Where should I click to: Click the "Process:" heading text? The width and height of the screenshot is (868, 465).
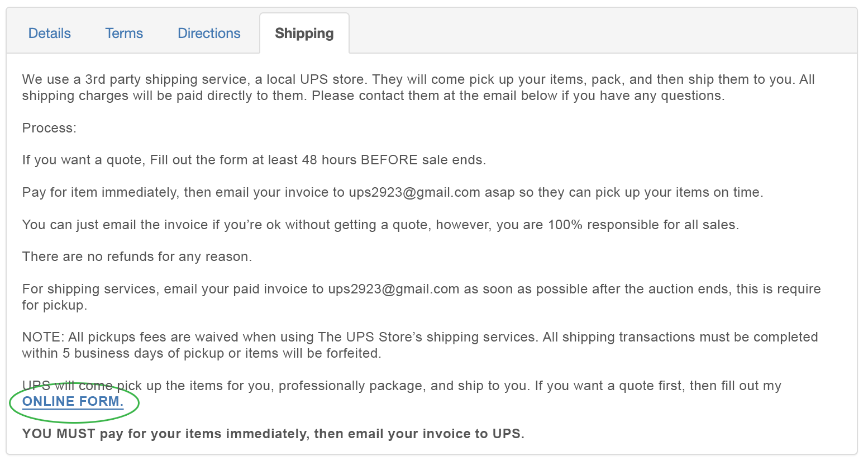(49, 129)
